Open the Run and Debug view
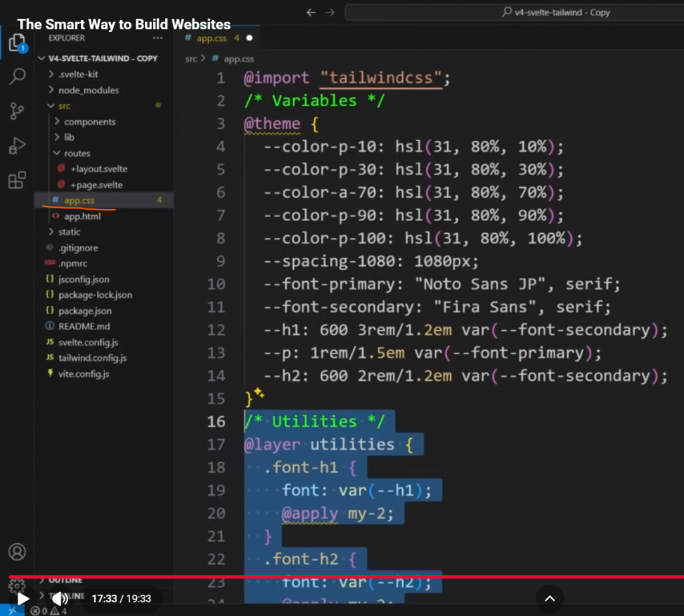Image resolution: width=684 pixels, height=616 pixels. 17,146
